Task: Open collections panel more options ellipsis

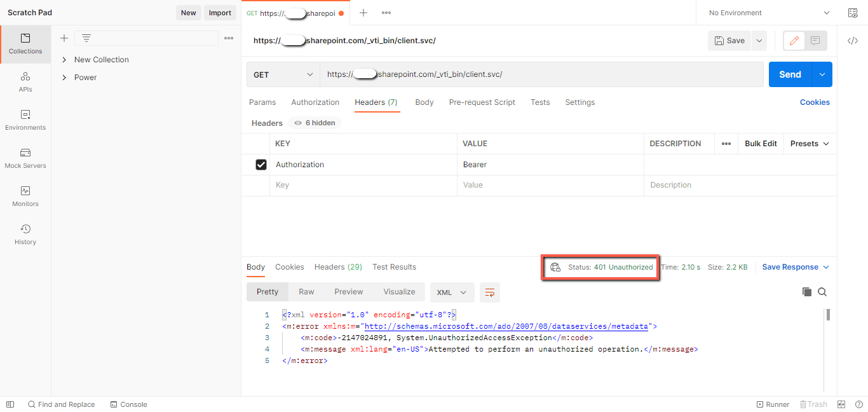Action: click(x=229, y=38)
